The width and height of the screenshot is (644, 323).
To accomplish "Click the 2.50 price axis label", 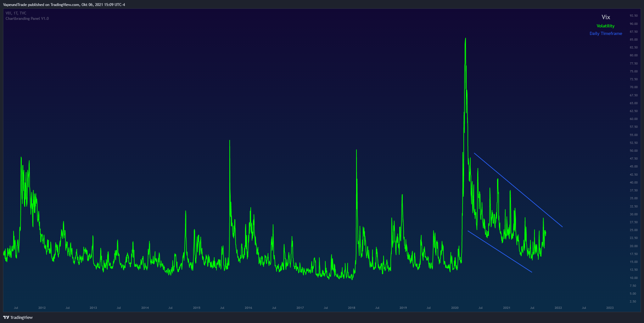I will [634, 302].
